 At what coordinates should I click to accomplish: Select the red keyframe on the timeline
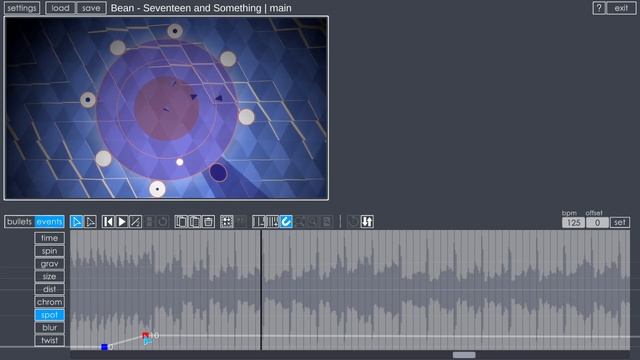click(145, 335)
